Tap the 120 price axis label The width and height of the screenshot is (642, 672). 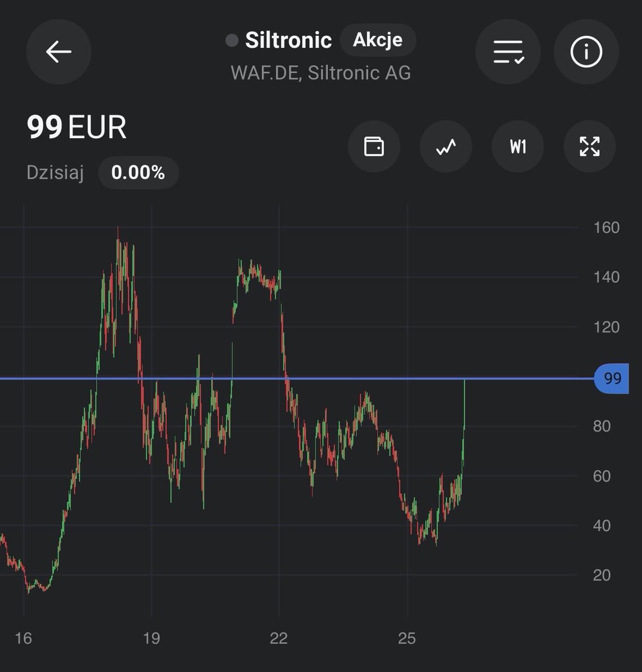click(606, 327)
